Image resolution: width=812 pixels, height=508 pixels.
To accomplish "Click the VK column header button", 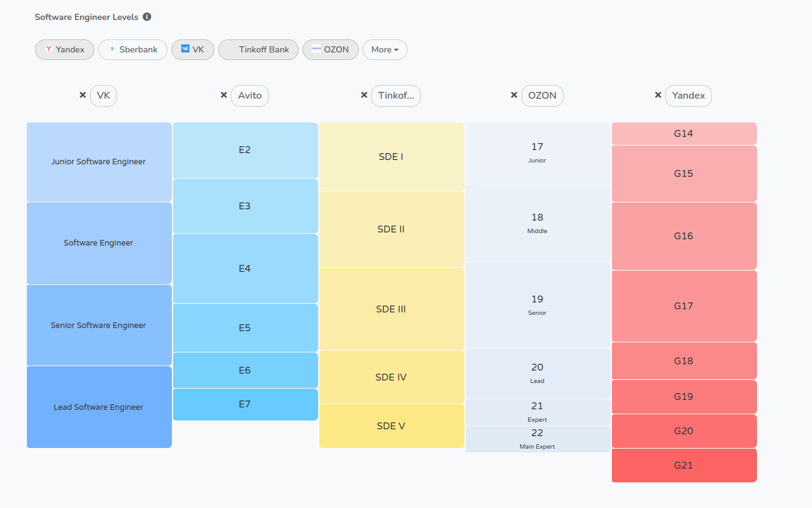I will coord(104,96).
